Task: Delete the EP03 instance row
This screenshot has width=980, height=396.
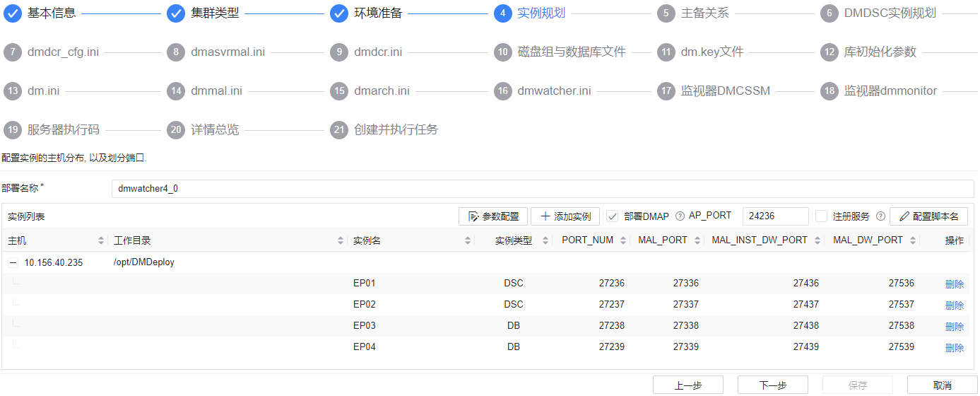Action: [x=955, y=327]
